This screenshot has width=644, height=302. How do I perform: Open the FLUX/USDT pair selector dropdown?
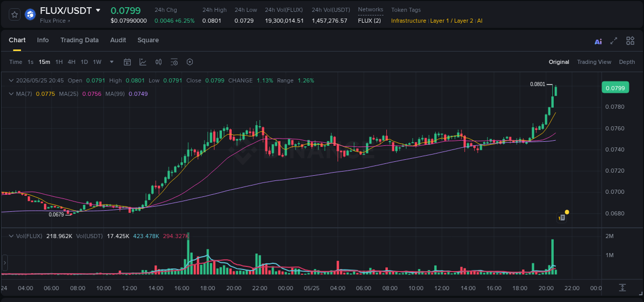point(98,10)
